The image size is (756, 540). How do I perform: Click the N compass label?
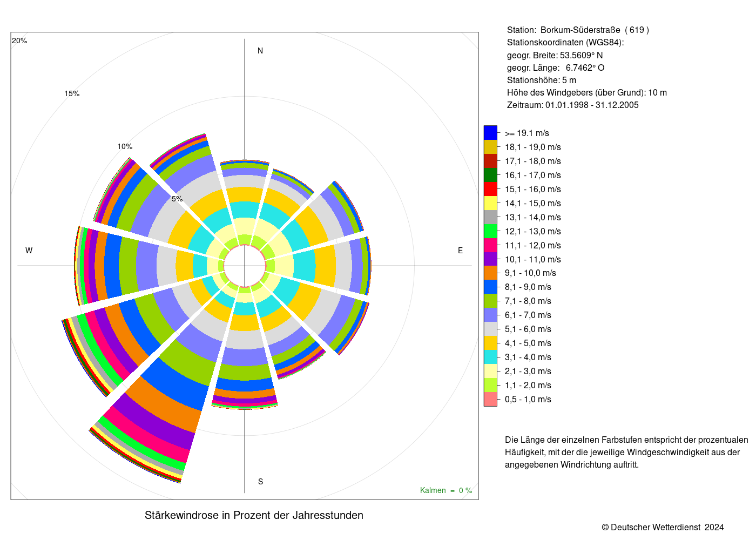pos(260,51)
